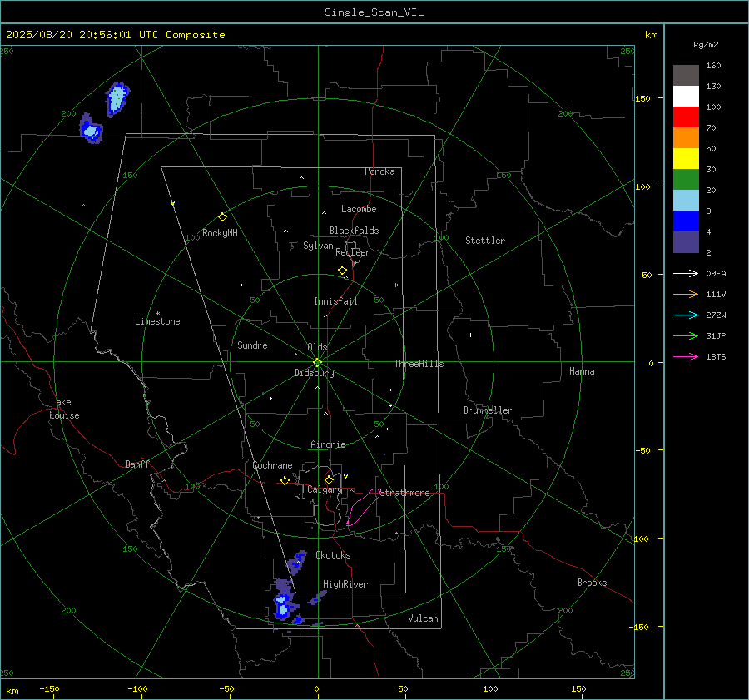Screen dimensions: 749x700
Task: Click the Limestone label
Action: pyautogui.click(x=157, y=321)
